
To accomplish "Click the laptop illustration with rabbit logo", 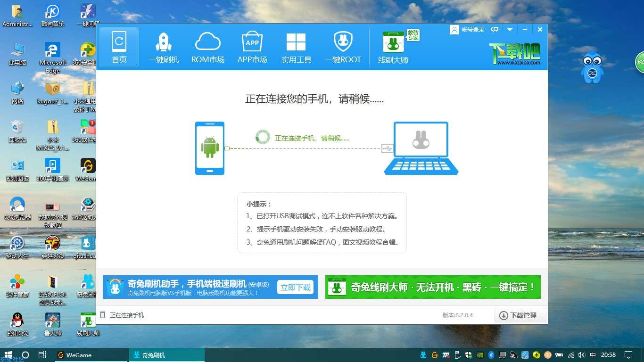I will pos(421,148).
